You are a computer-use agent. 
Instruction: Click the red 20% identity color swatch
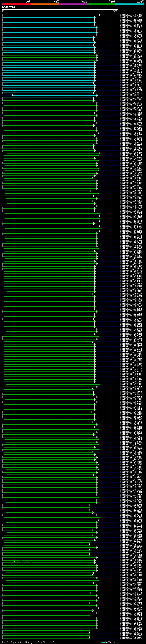[x=16, y=4]
